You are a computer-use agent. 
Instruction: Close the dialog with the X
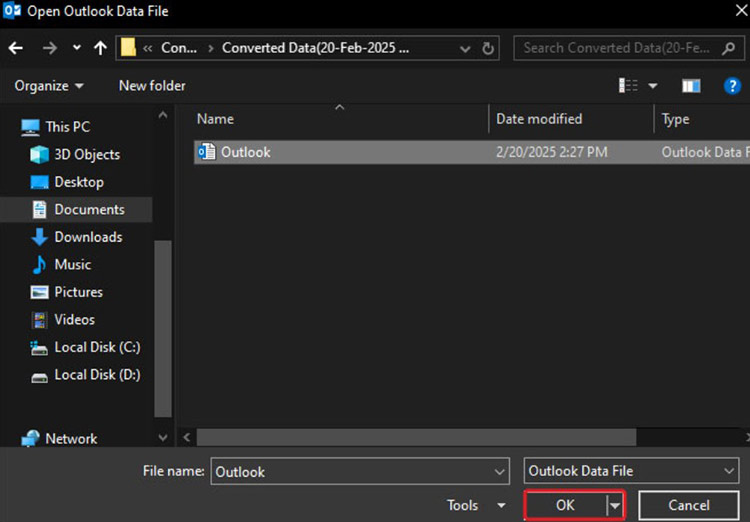[x=740, y=11]
